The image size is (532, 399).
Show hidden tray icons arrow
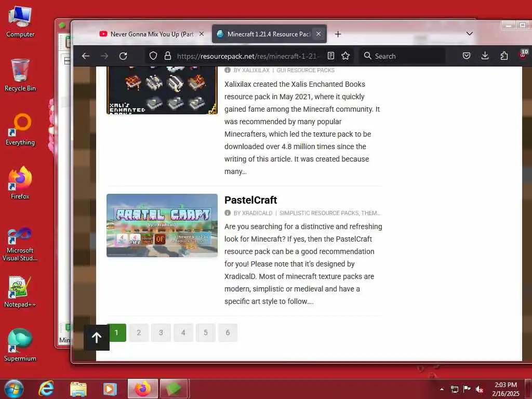[442, 389]
